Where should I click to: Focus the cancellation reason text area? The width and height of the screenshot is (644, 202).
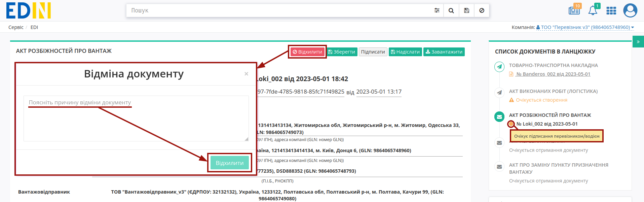point(136,119)
